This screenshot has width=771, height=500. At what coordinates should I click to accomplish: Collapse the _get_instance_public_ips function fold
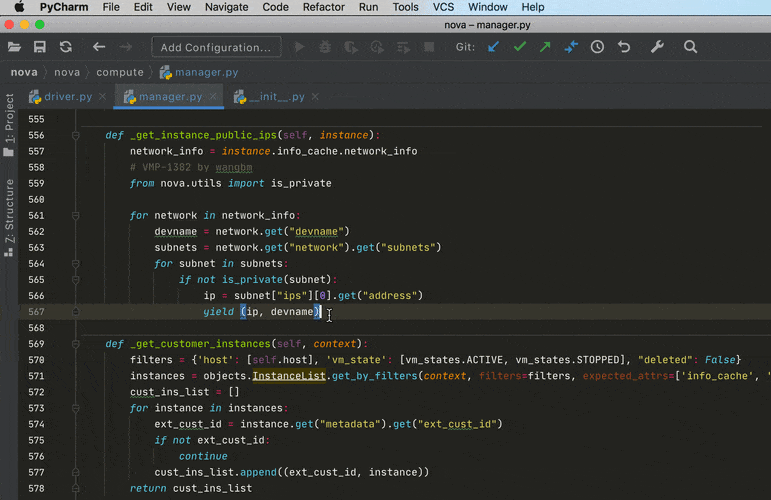[76, 135]
